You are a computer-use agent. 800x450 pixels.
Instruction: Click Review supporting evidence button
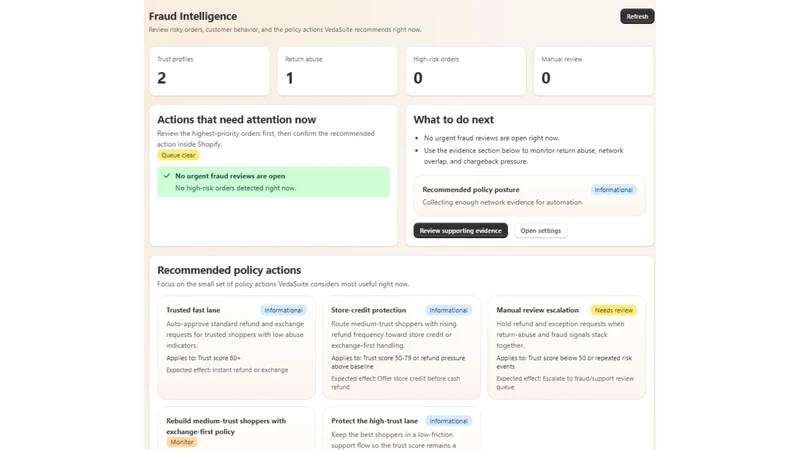coord(460,231)
